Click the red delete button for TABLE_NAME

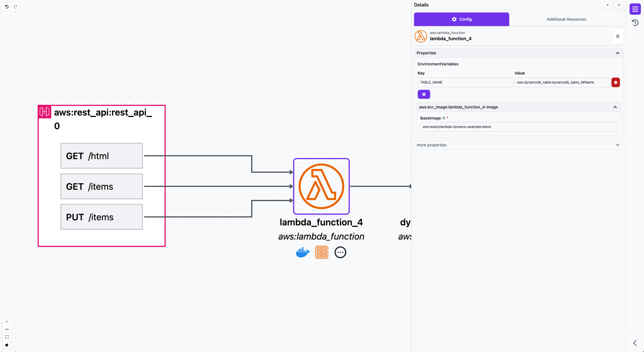[x=616, y=82]
